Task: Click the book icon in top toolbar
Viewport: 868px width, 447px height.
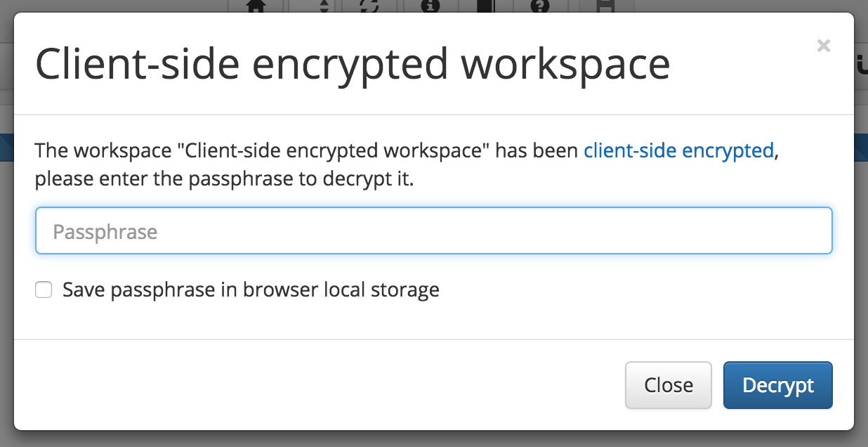Action: 486,6
